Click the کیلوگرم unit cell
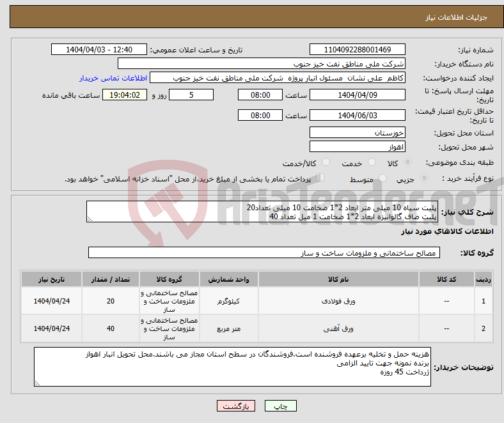 point(228,301)
